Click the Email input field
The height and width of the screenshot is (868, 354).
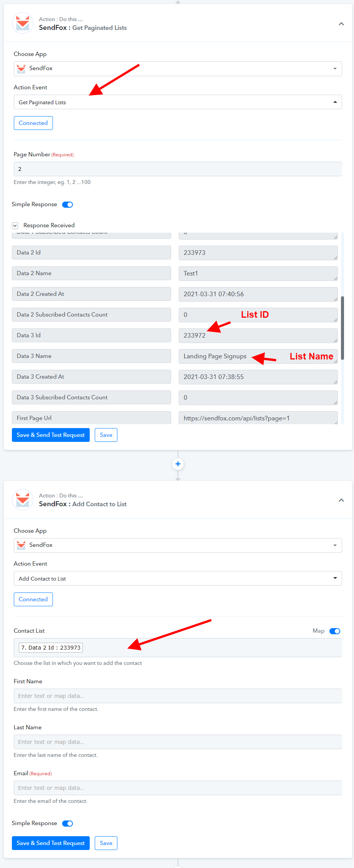click(x=178, y=788)
